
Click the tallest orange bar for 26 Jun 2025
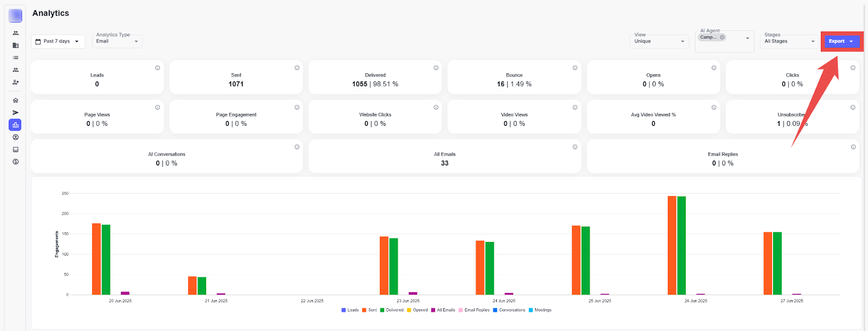tap(672, 245)
